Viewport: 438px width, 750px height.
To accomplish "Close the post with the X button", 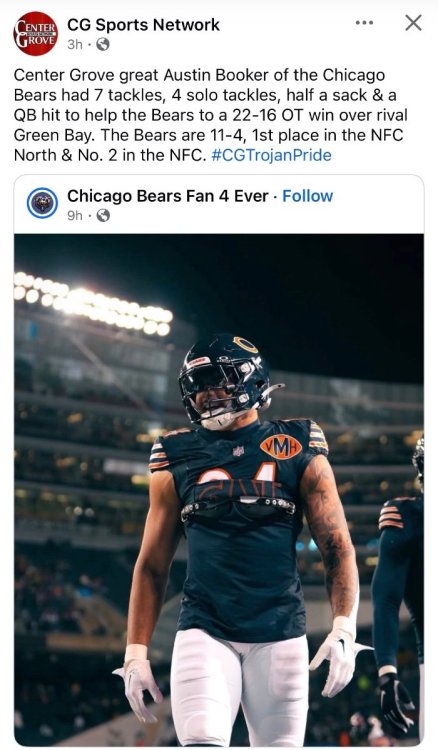I will tap(413, 22).
